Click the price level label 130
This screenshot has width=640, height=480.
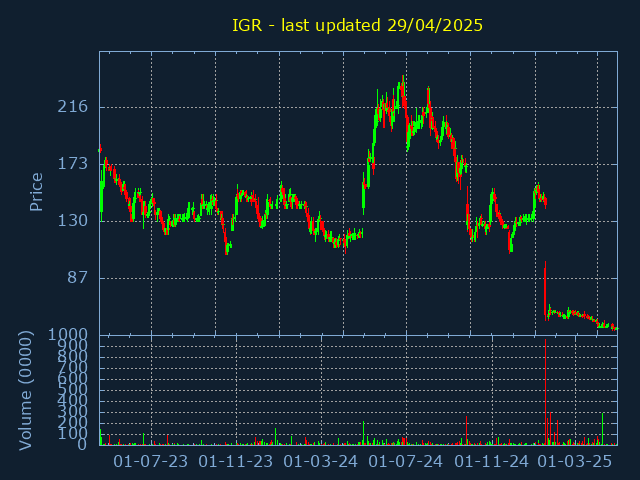(x=73, y=221)
